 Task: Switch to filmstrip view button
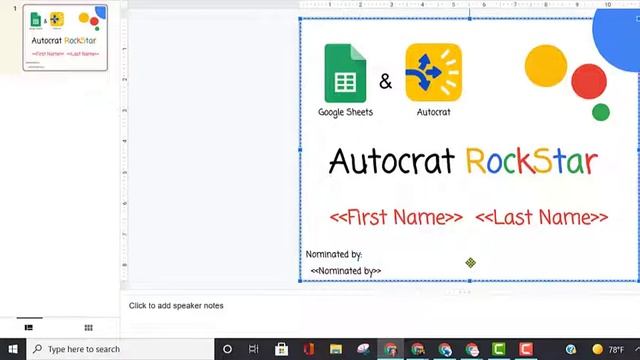29,327
